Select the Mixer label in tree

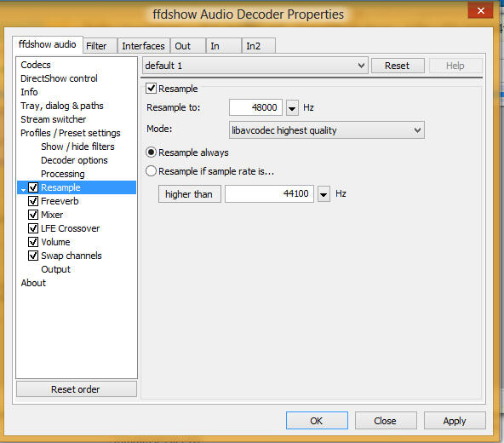[52, 215]
